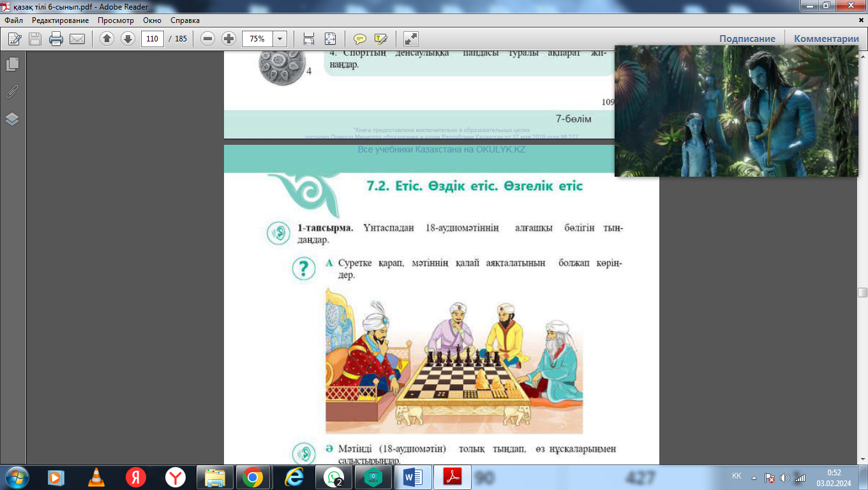The width and height of the screenshot is (868, 490).
Task: Select the highlight text tool
Action: point(381,39)
